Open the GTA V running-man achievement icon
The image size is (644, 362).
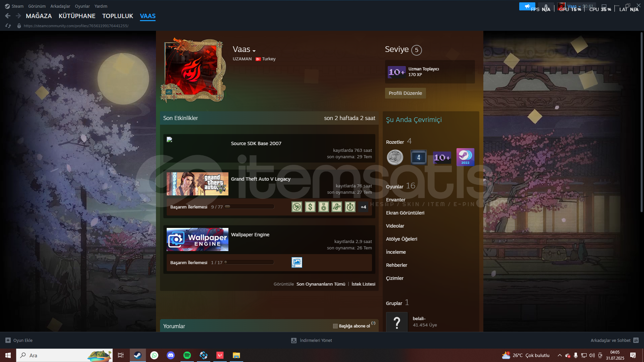coord(297,207)
